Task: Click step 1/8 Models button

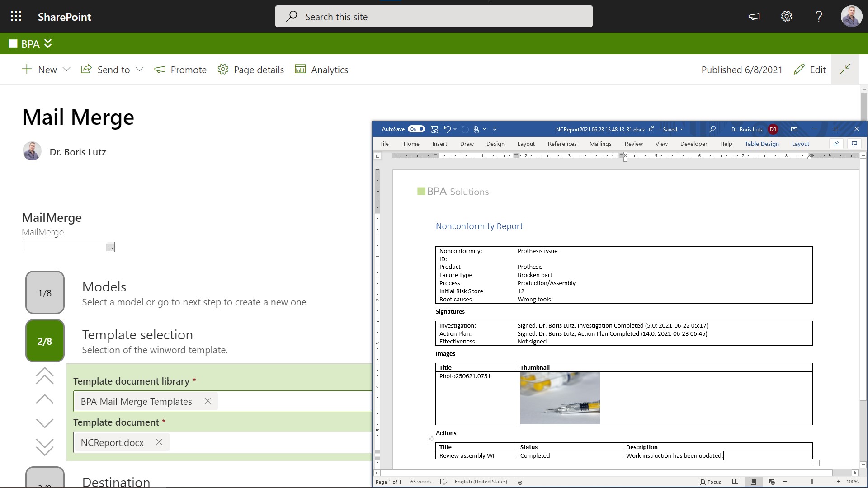Action: coord(45,292)
